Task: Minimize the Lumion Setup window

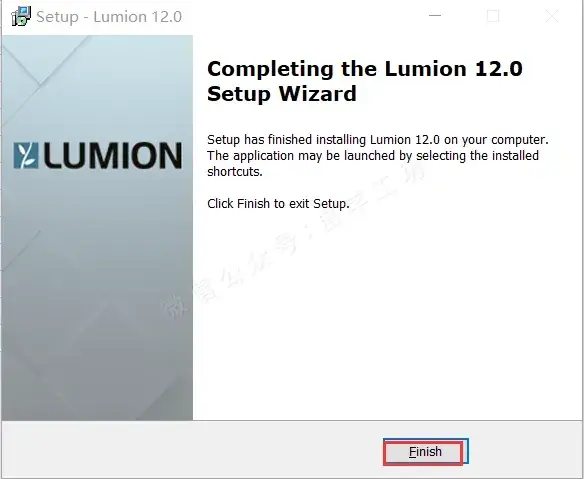Action: [435, 16]
